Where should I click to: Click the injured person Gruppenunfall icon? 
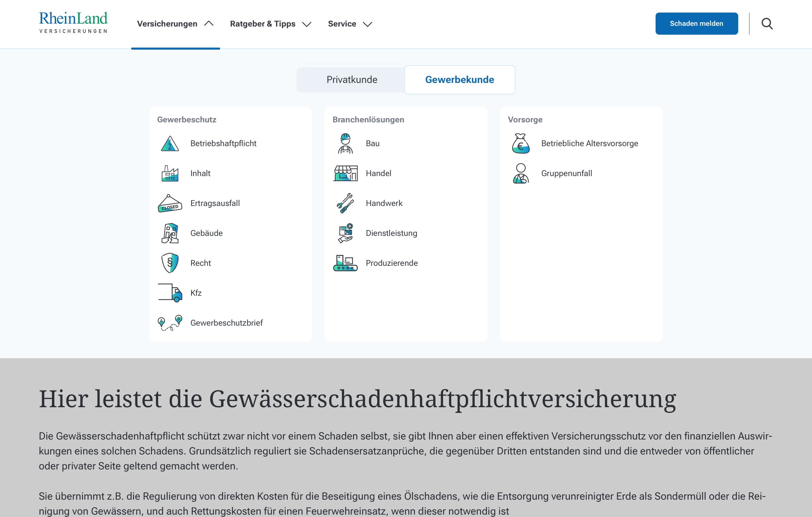[x=521, y=173]
